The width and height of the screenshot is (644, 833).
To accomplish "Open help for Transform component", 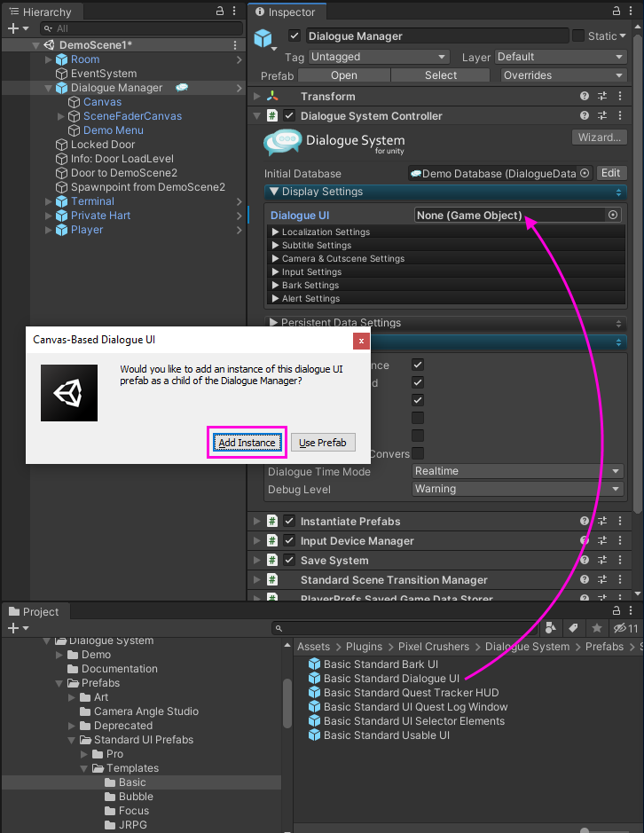I will (585, 96).
